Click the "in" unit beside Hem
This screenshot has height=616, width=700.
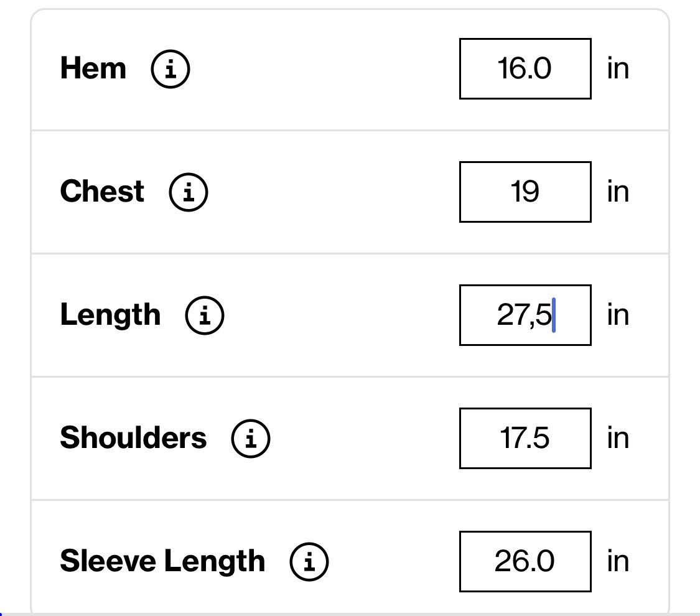(618, 68)
